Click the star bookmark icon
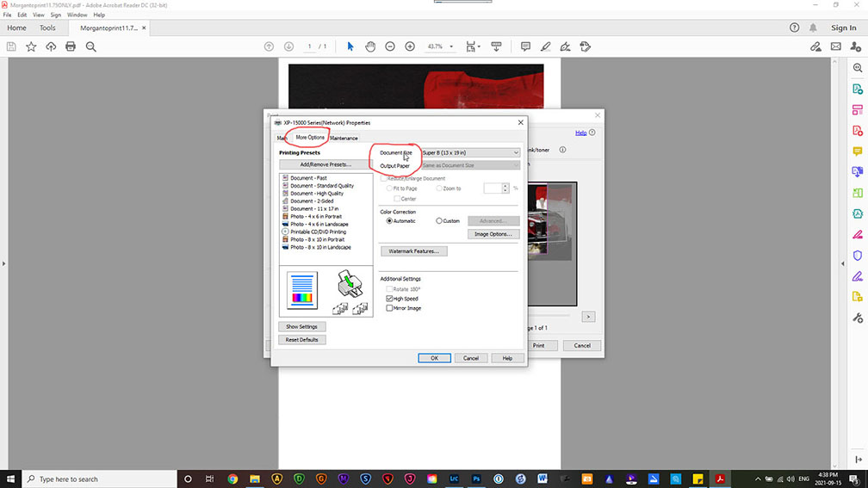This screenshot has width=868, height=488. click(x=31, y=47)
